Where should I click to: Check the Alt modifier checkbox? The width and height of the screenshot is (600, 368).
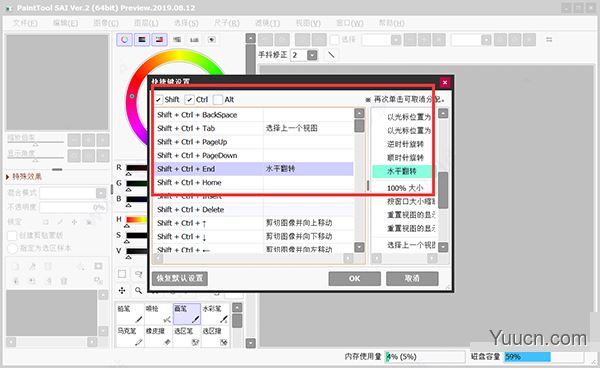tap(218, 99)
